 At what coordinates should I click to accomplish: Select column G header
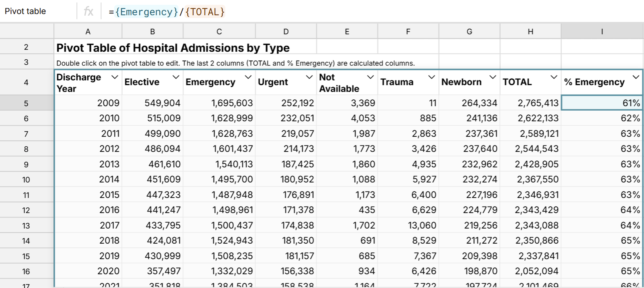(x=469, y=31)
